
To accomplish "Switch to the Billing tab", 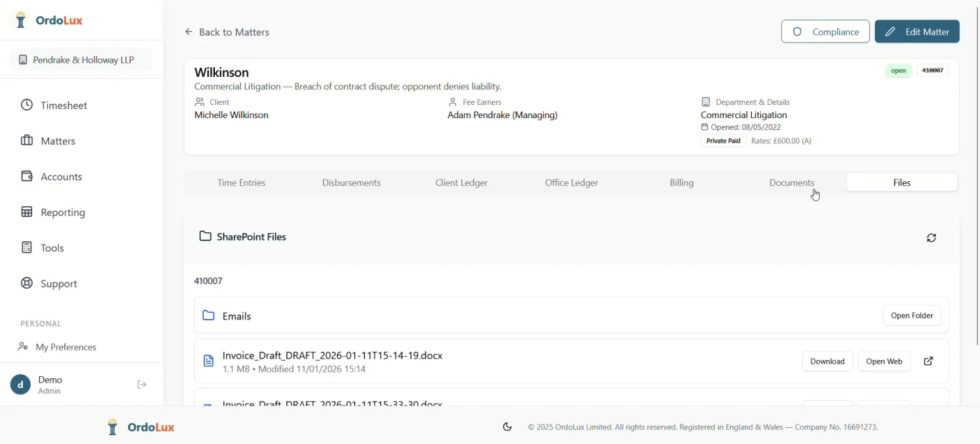I will pyautogui.click(x=681, y=182).
